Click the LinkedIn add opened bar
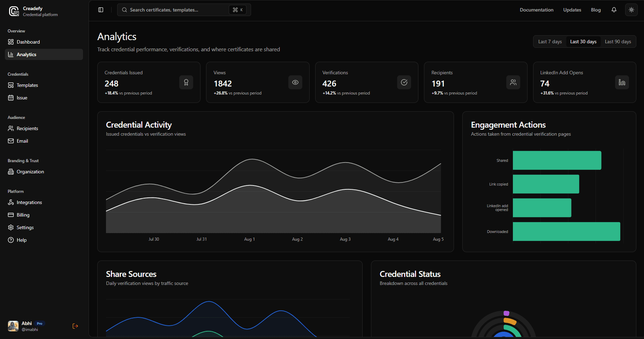 point(542,208)
